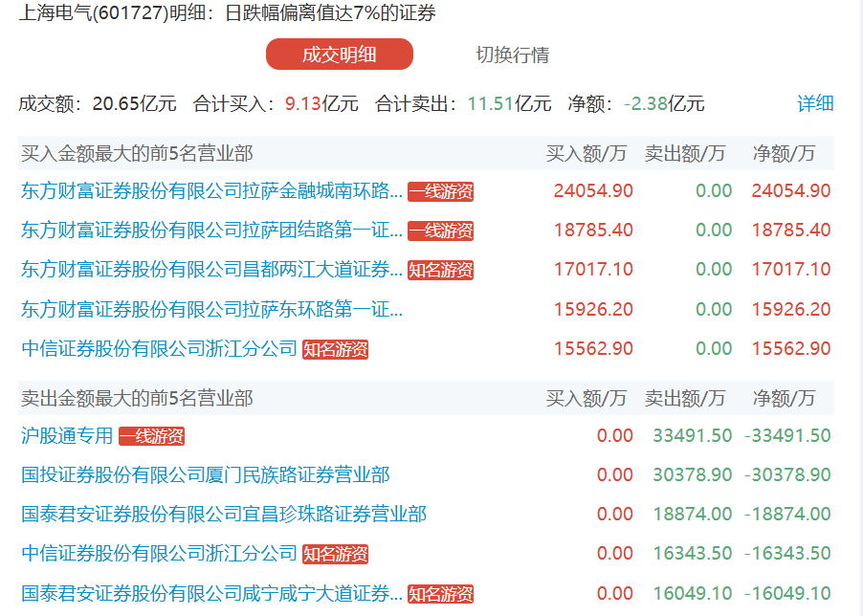Open 国投证券厦门民族路证券营业部 link
863x616 pixels.
coord(205,475)
